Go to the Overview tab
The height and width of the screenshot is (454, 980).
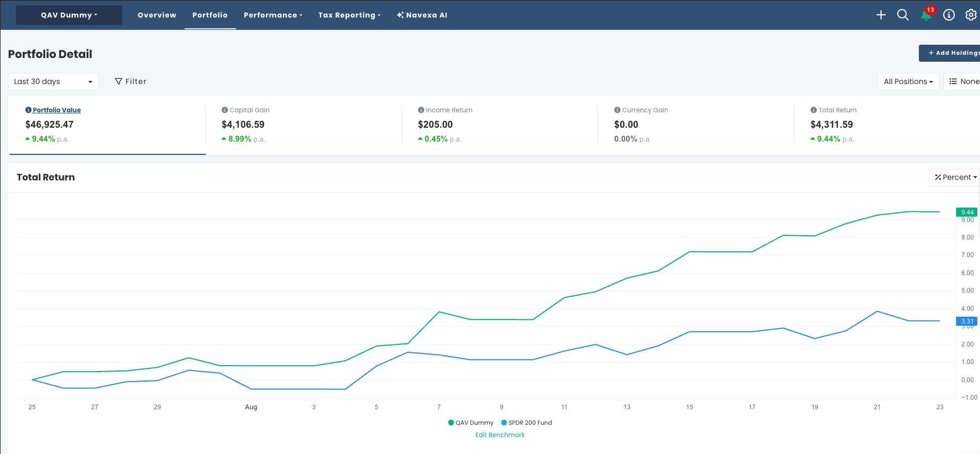157,15
